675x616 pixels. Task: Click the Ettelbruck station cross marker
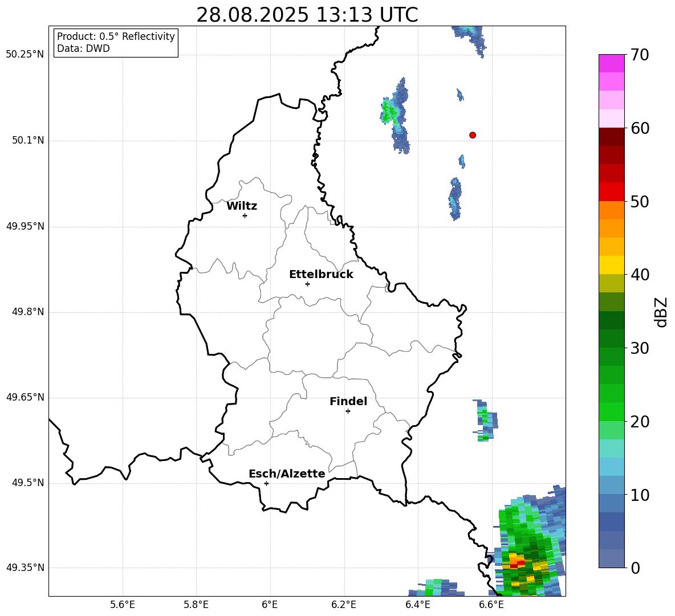tap(307, 284)
